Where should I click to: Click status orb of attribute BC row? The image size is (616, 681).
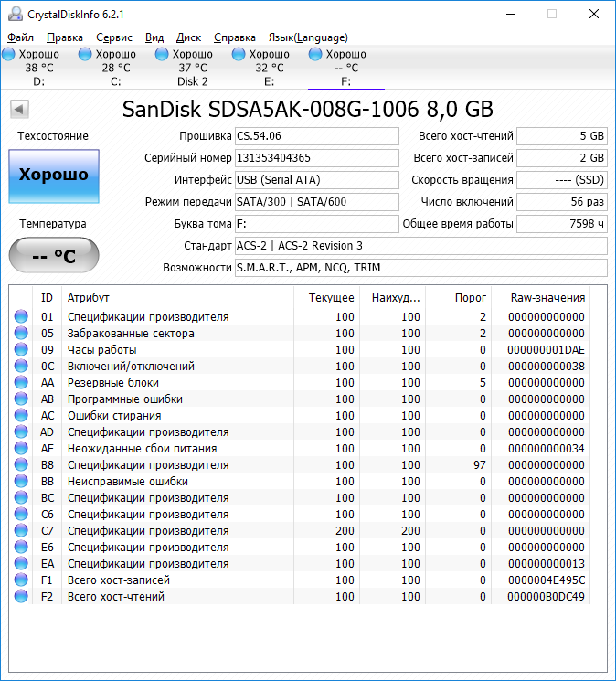pos(21,497)
